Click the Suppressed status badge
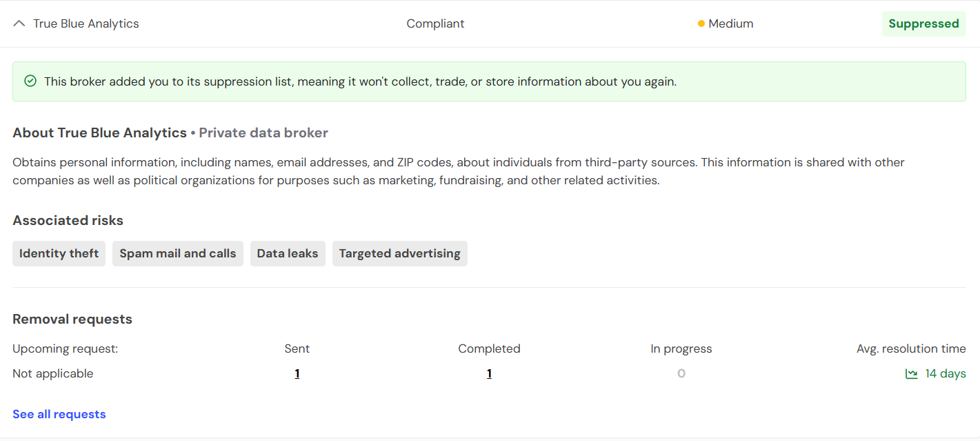Screen dimensions: 980x441 (924, 23)
